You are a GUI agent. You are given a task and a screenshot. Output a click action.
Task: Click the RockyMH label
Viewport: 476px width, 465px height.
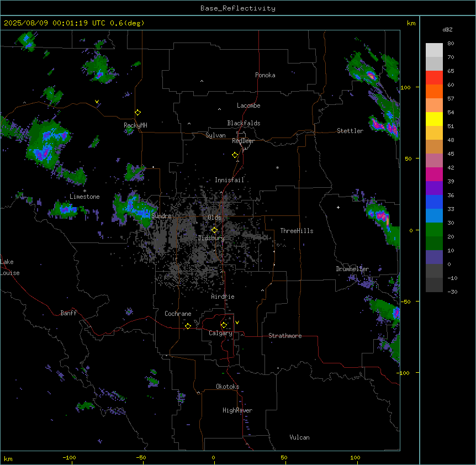[x=135, y=125]
